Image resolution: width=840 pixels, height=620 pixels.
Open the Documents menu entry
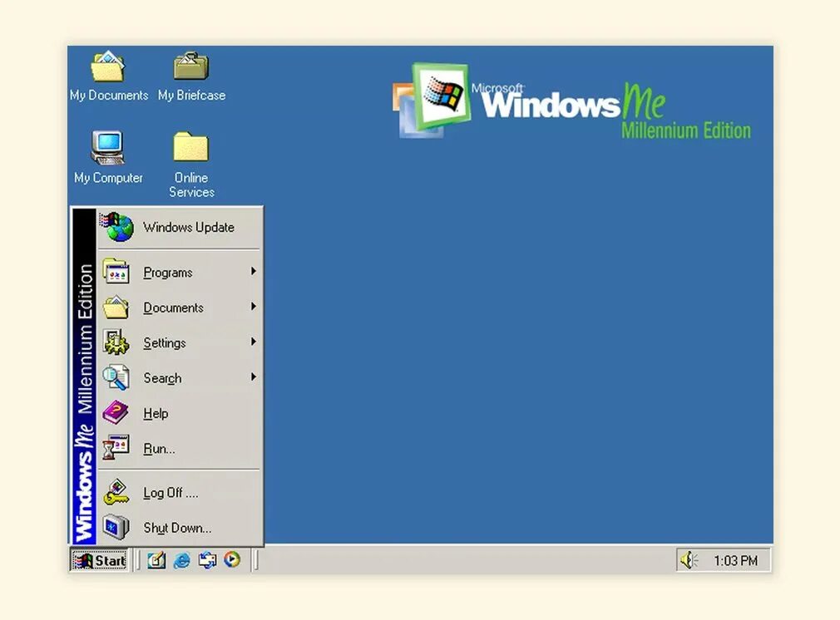(180, 308)
